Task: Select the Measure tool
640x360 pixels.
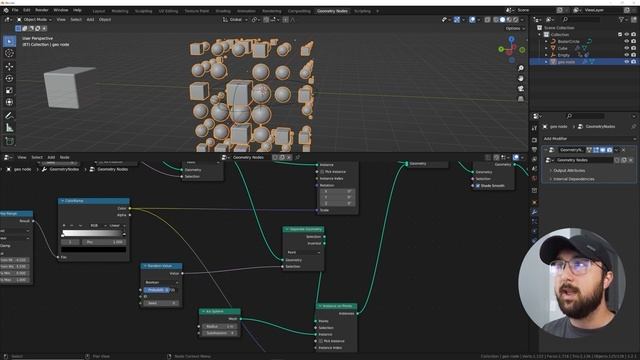Action: (x=9, y=128)
